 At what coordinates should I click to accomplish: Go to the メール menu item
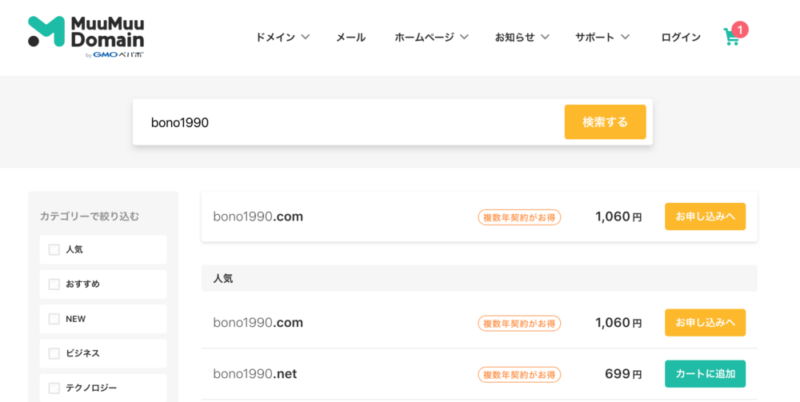click(x=351, y=37)
